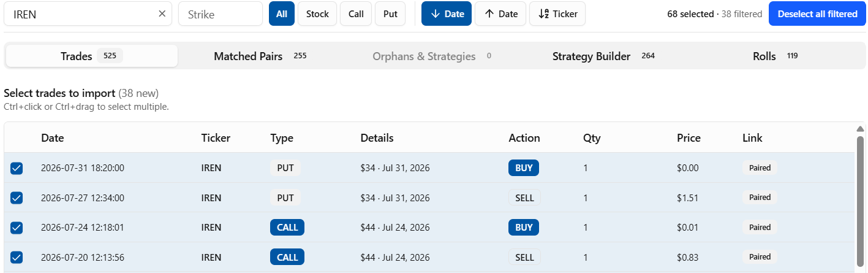Click the Qty column header
This screenshot has width=868, height=273.
(x=592, y=138)
